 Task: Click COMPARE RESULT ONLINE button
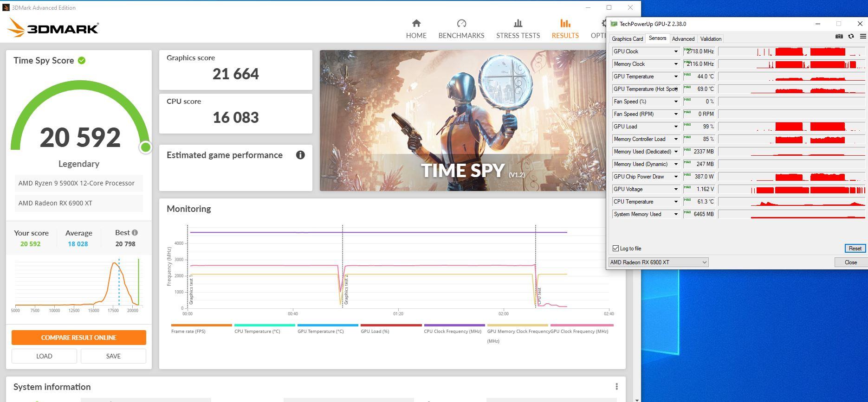click(x=79, y=338)
